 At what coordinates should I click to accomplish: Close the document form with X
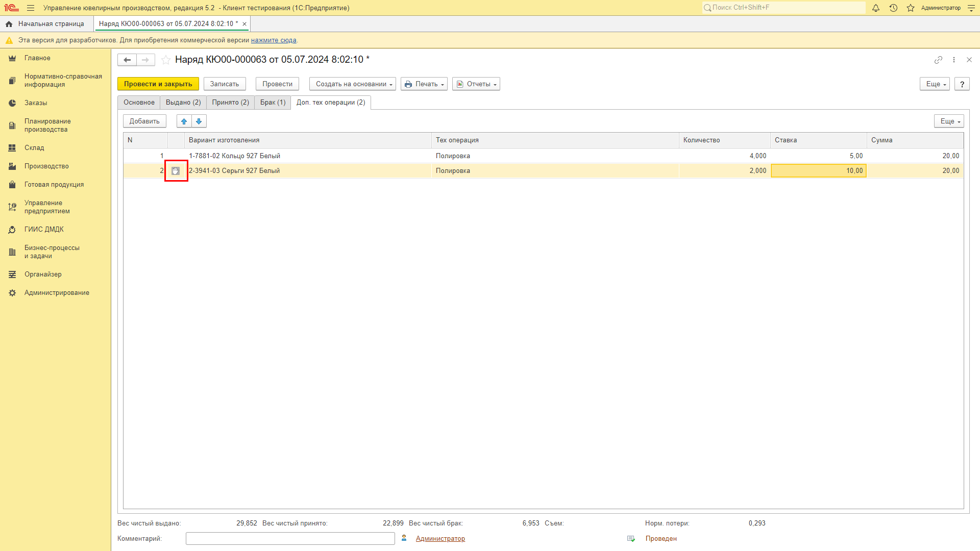969,60
